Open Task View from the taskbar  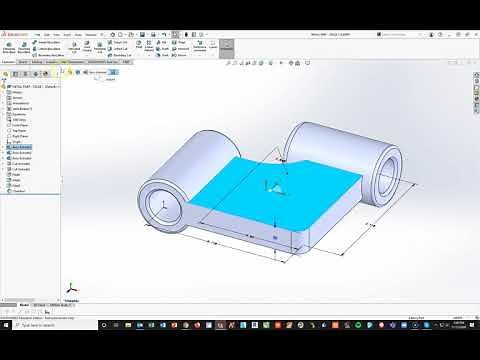[116, 325]
